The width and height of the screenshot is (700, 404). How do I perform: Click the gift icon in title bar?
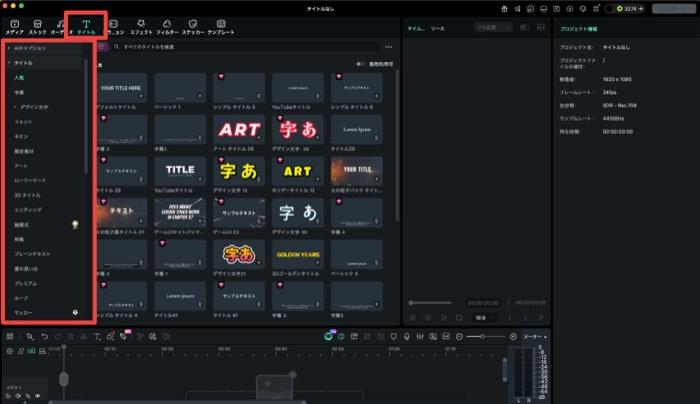[504, 8]
